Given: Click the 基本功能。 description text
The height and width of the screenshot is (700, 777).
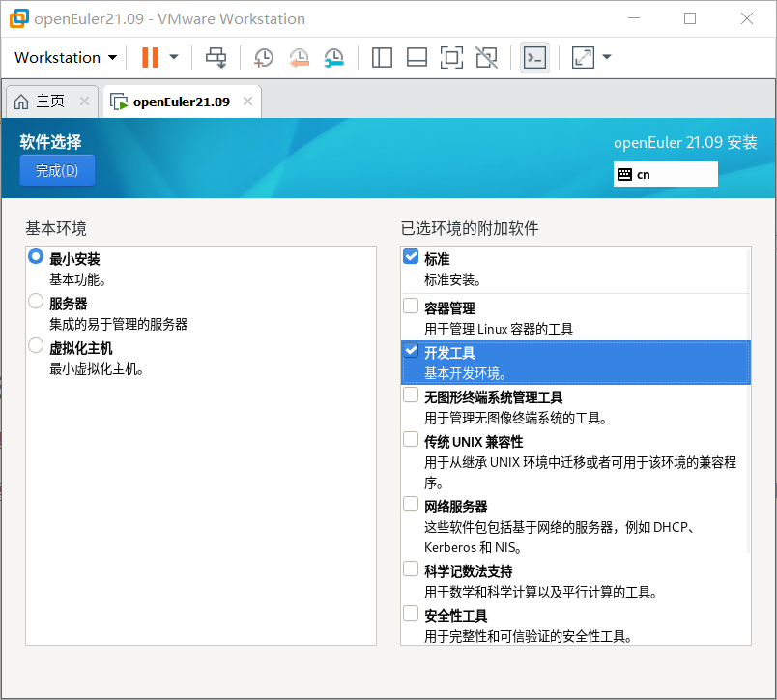Looking at the screenshot, I should coord(77,280).
